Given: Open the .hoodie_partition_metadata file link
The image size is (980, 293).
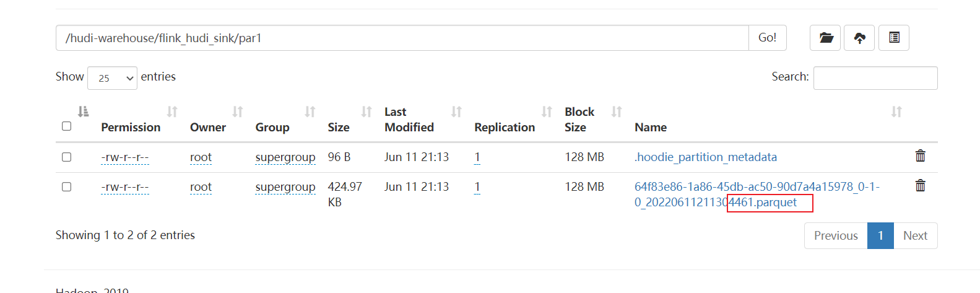Looking at the screenshot, I should [706, 157].
